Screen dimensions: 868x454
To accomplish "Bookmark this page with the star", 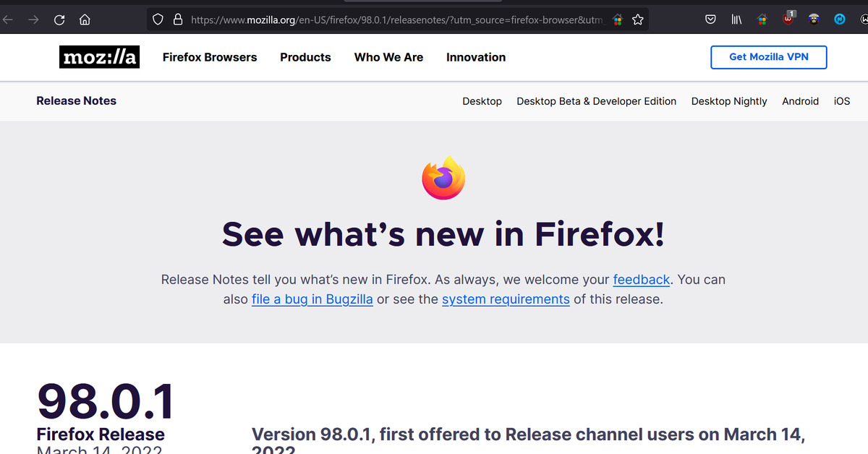I will (637, 20).
